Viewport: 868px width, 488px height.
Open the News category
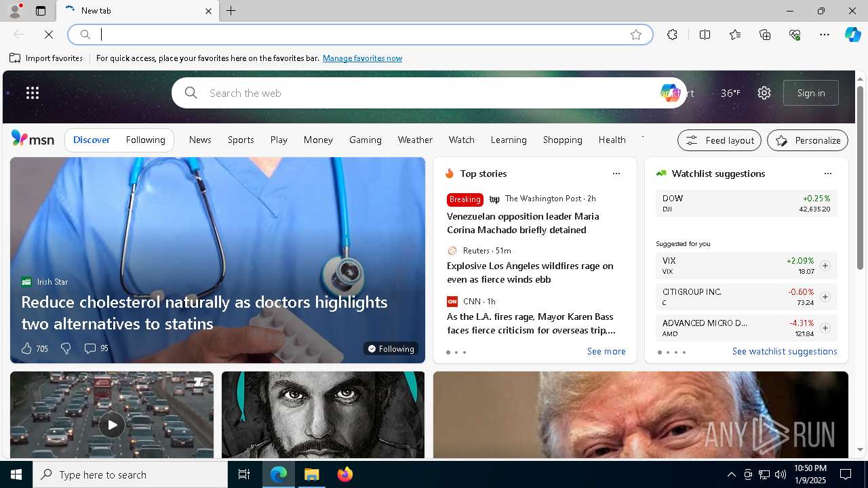click(200, 140)
